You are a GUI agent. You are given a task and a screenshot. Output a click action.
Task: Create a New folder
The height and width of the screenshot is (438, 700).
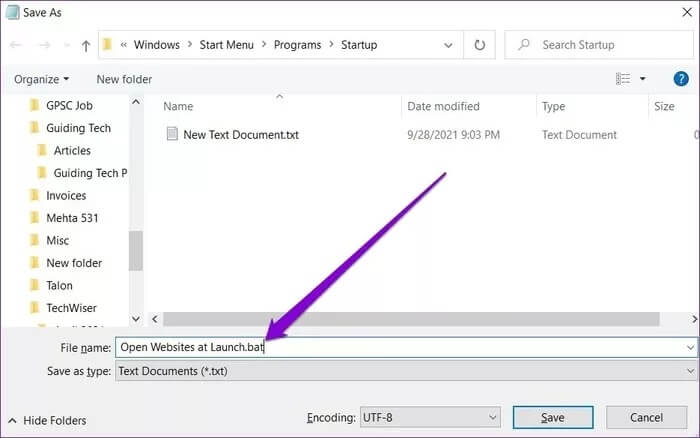click(124, 79)
